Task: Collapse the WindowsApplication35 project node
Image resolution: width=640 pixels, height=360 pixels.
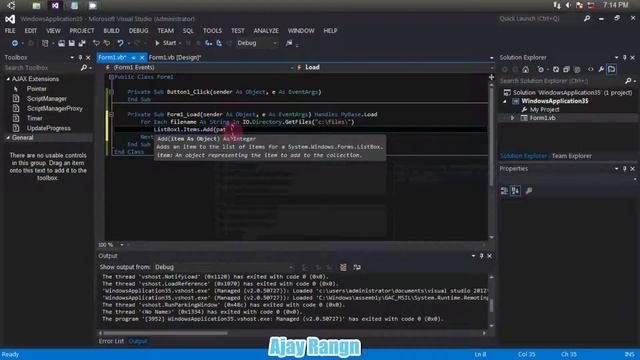Action: pos(504,101)
